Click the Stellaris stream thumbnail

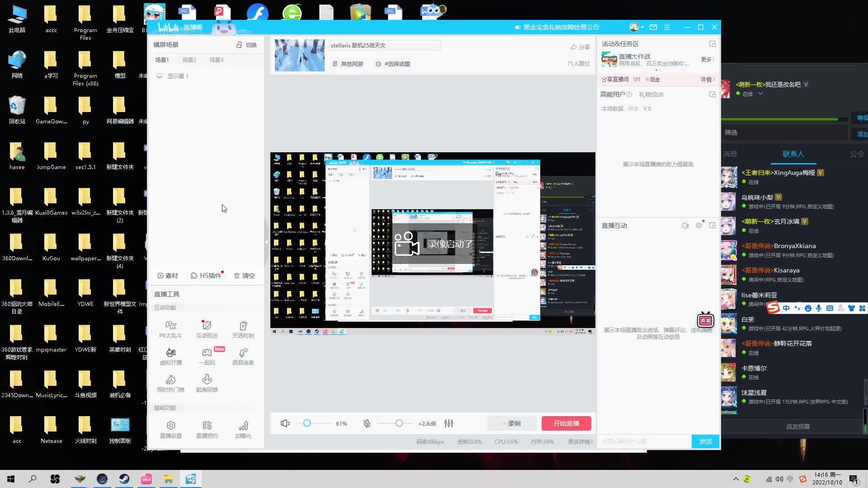coord(299,55)
